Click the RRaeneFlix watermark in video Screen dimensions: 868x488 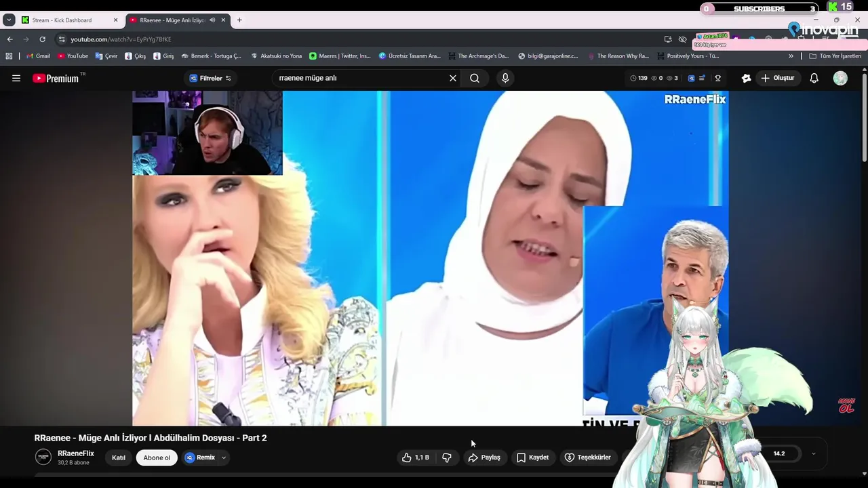tap(695, 100)
